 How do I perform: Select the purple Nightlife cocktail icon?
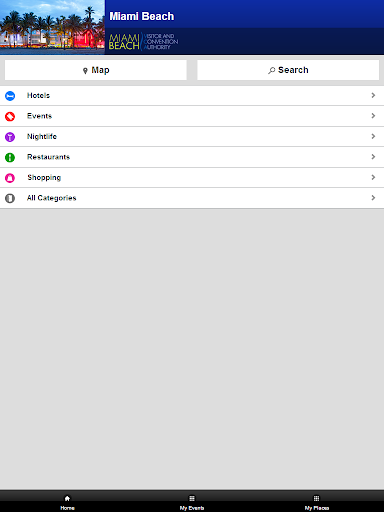click(10, 137)
